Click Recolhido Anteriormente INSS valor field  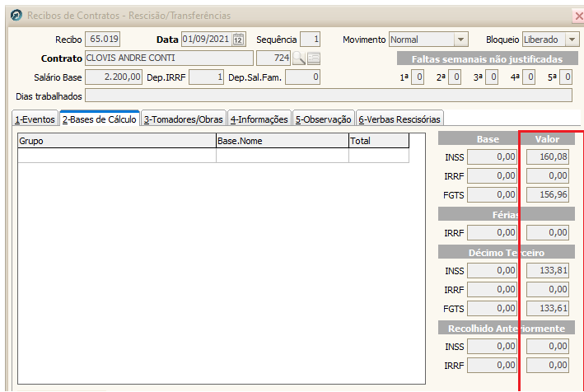pos(548,347)
